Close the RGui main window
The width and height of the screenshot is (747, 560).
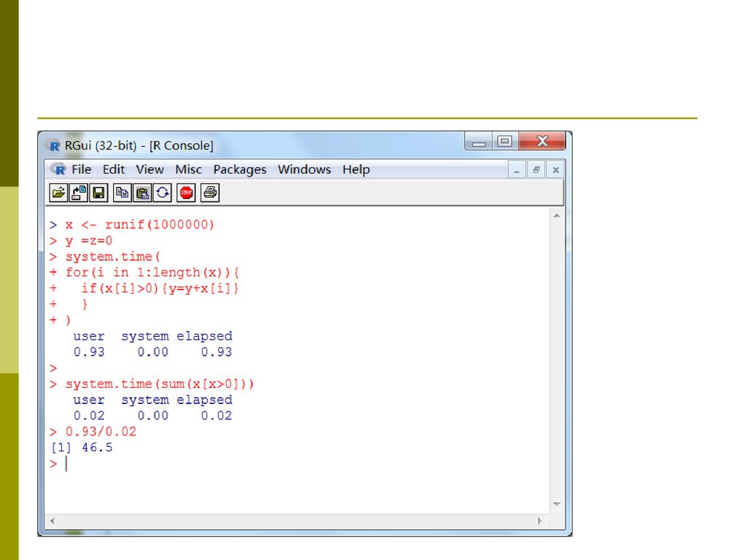pyautogui.click(x=542, y=141)
